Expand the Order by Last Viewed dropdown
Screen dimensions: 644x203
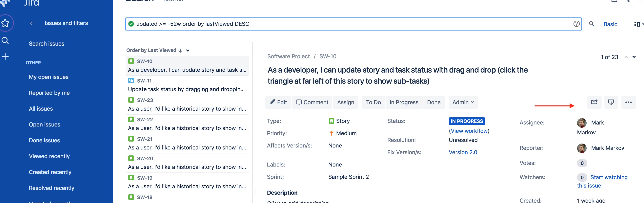[x=188, y=50]
